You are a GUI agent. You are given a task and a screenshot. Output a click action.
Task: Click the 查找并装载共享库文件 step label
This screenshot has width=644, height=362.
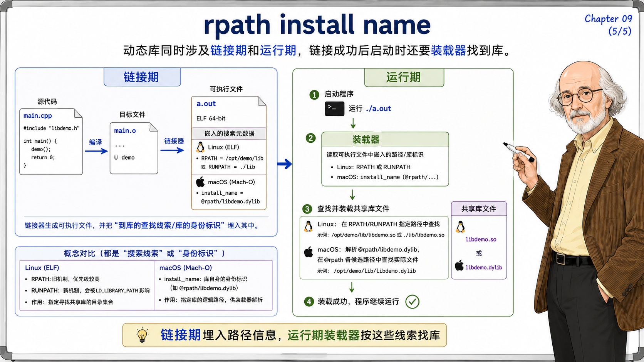point(353,209)
